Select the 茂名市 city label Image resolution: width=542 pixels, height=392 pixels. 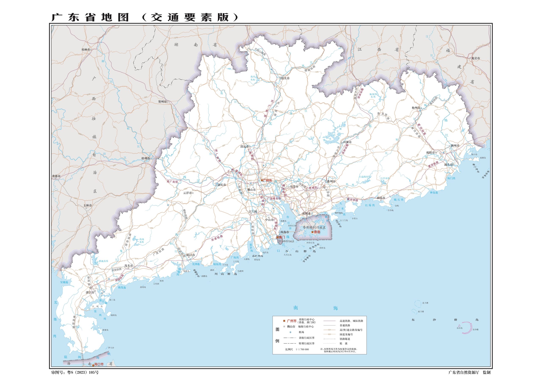pyautogui.click(x=129, y=265)
